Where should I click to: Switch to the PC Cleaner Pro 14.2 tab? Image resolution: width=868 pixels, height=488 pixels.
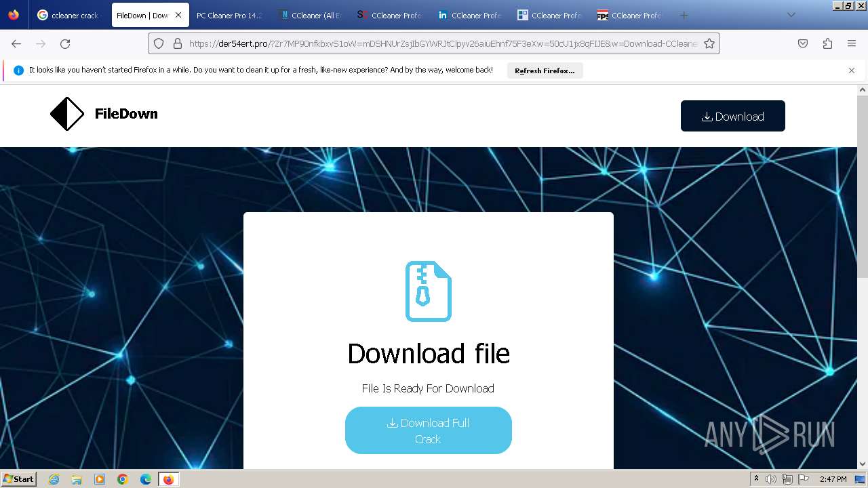coord(229,15)
